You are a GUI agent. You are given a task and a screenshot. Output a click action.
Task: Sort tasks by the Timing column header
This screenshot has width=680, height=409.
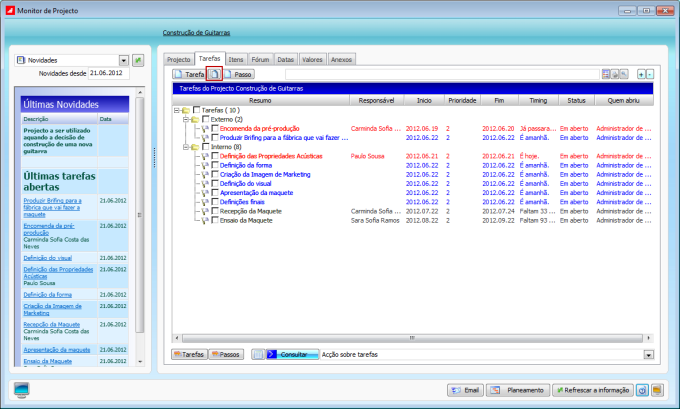click(538, 100)
